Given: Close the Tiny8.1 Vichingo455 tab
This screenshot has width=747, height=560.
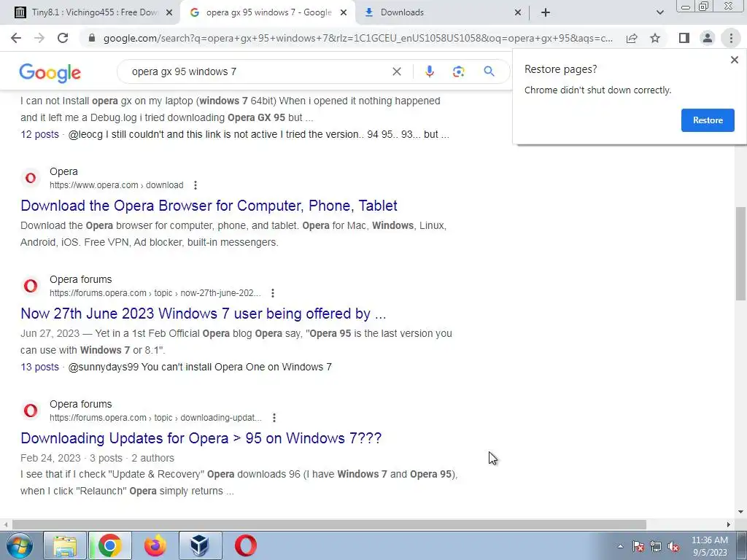Looking at the screenshot, I should click(169, 13).
